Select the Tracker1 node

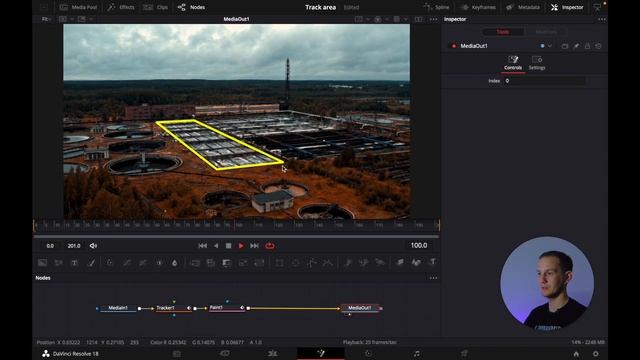coord(174,308)
